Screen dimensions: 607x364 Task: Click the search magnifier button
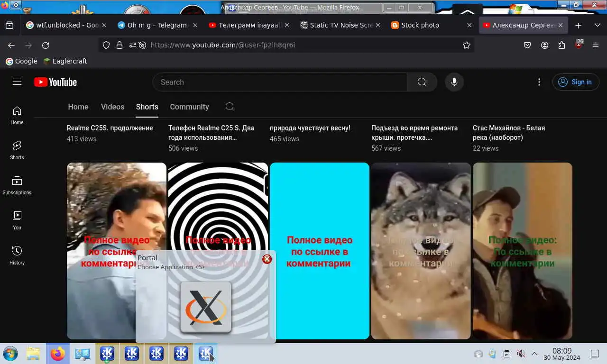click(422, 82)
